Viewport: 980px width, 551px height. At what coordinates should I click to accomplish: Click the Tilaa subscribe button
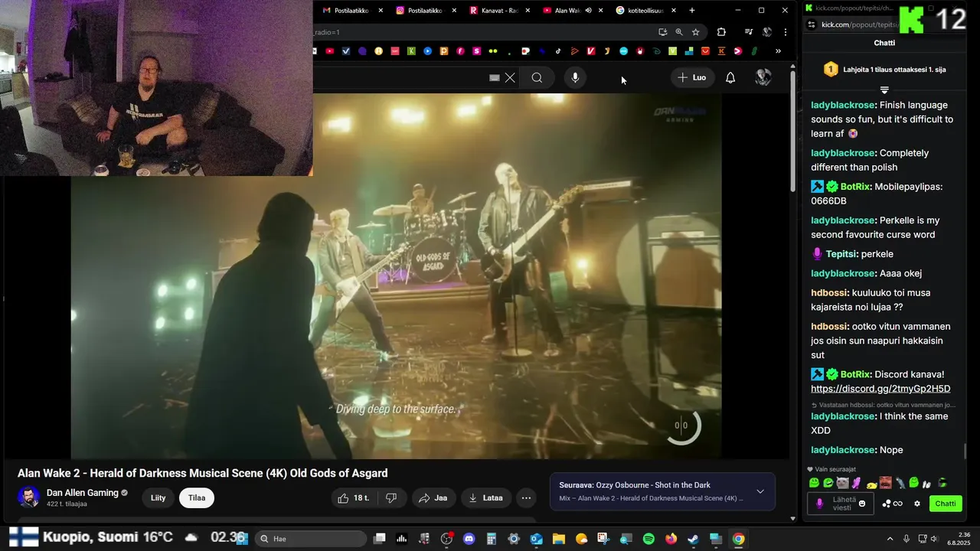point(197,498)
